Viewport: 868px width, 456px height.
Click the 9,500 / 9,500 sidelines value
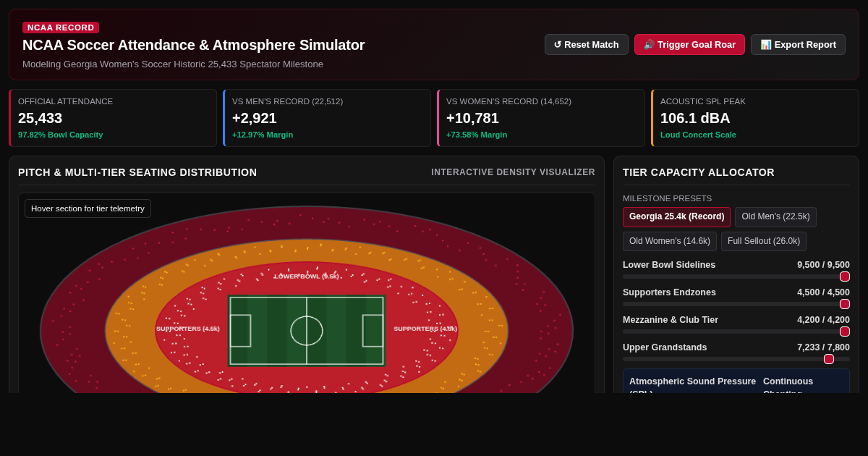coord(823,265)
